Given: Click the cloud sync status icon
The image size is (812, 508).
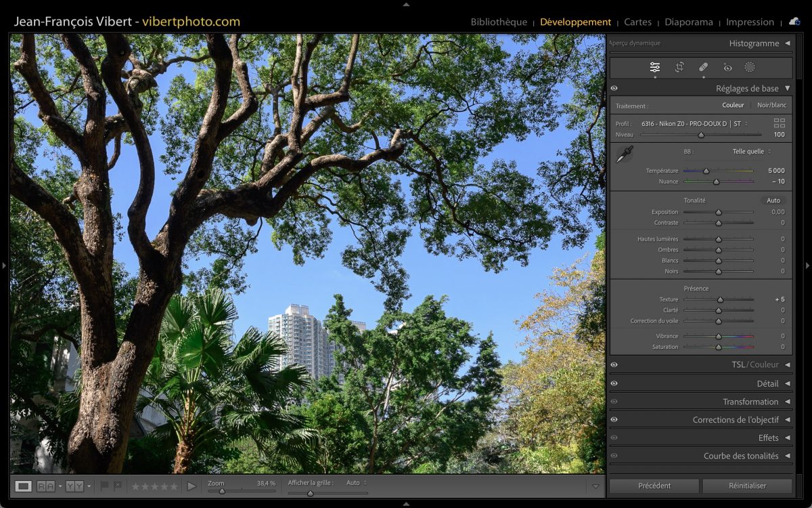Looking at the screenshot, I should click(794, 22).
